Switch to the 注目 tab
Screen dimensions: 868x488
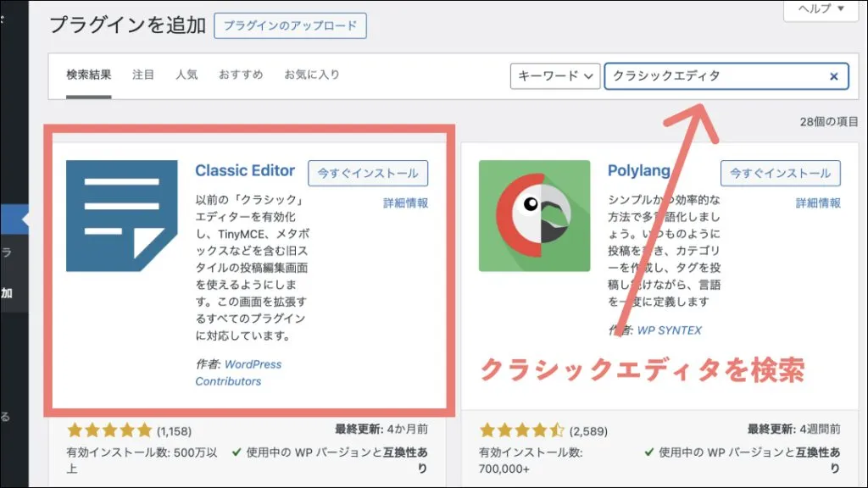142,75
